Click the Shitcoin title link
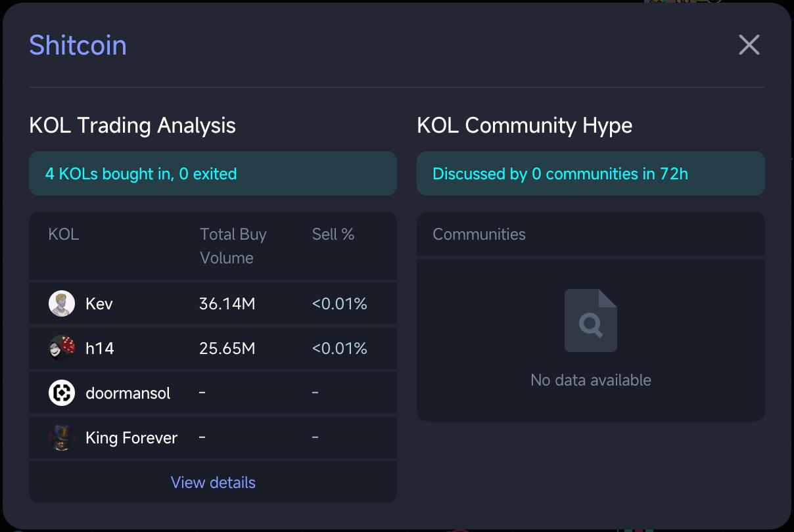The width and height of the screenshot is (794, 532). [78, 45]
